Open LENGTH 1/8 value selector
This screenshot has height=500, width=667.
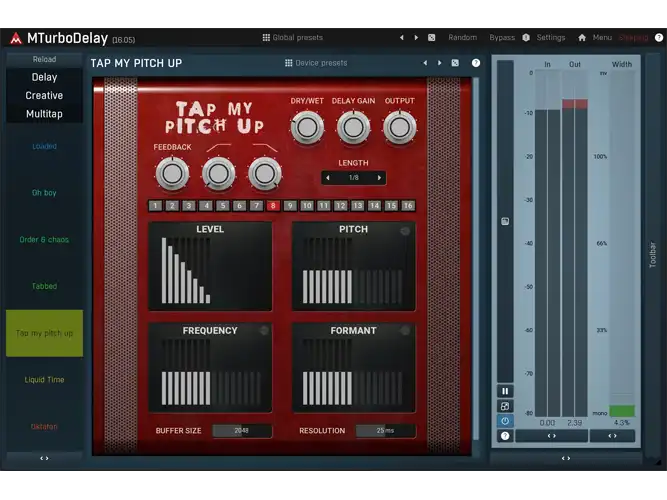tap(353, 178)
